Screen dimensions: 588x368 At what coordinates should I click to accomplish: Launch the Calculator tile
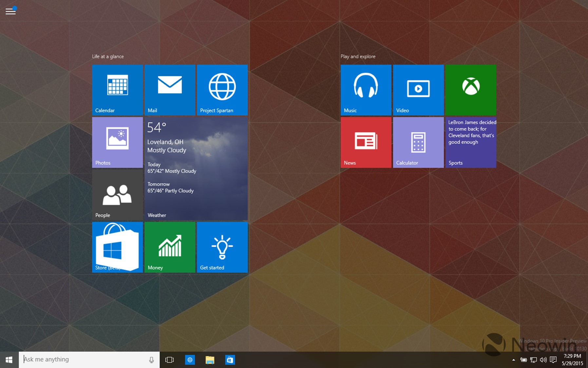coord(418,142)
